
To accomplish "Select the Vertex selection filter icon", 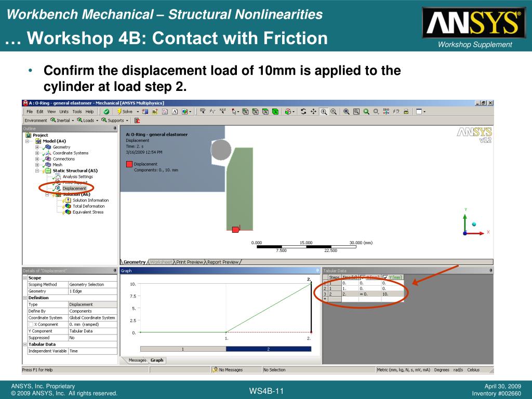I will pos(245,112).
